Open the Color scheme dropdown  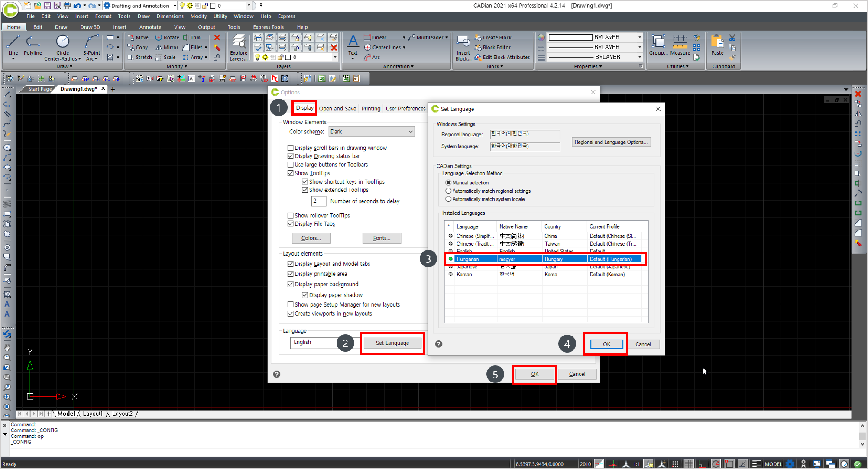coord(371,132)
